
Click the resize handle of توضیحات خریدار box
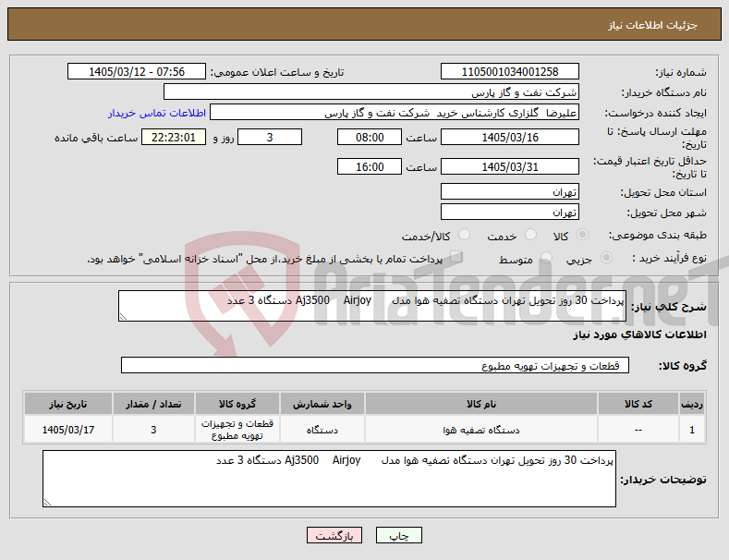(x=47, y=503)
